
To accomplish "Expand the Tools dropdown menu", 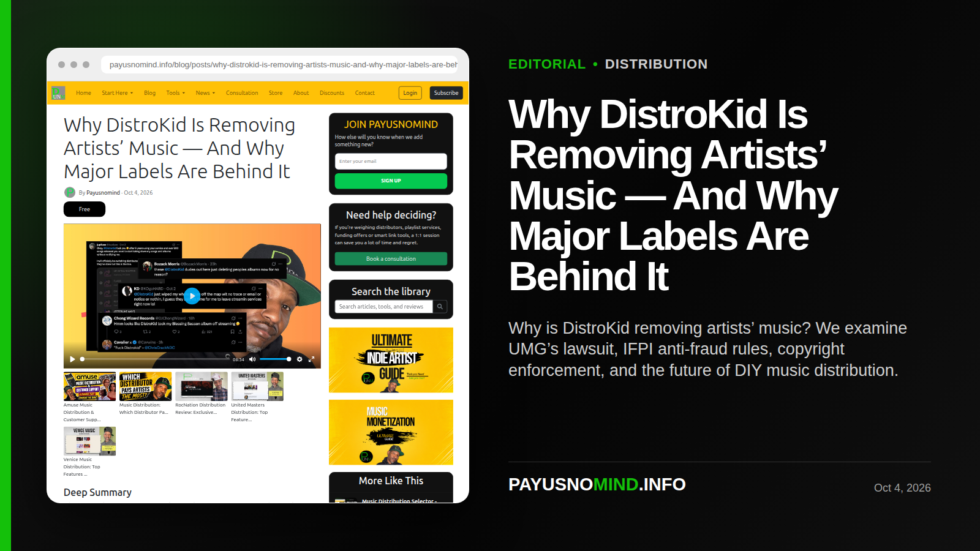I will [175, 93].
